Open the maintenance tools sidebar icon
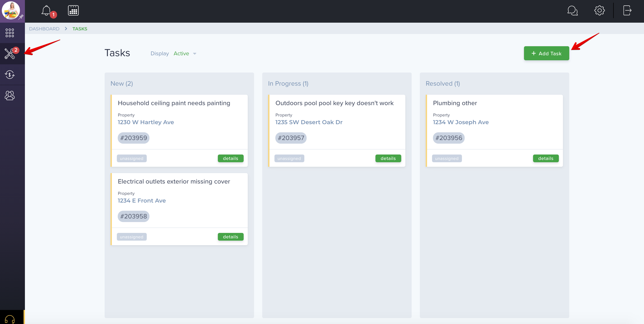The width and height of the screenshot is (644, 324). pos(10,53)
